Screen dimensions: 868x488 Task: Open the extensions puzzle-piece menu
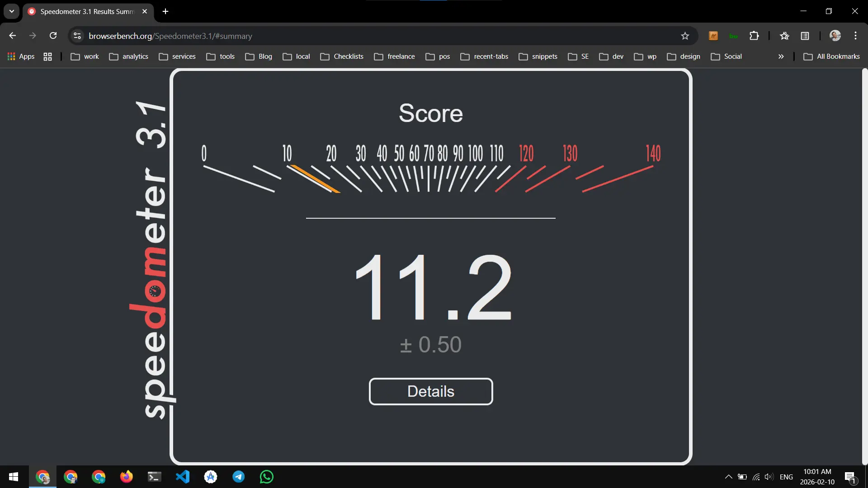point(755,36)
